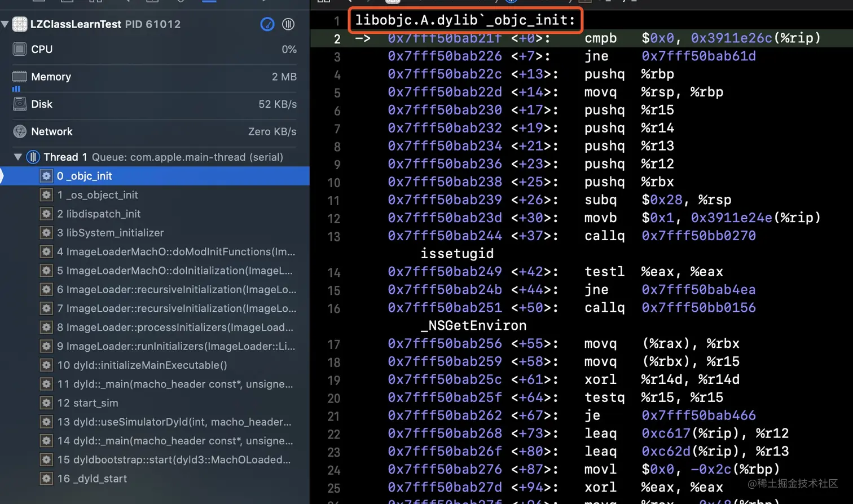Click gear icon of frame 8 processInitializers
Viewport: 853px width, 504px height.
(46, 327)
